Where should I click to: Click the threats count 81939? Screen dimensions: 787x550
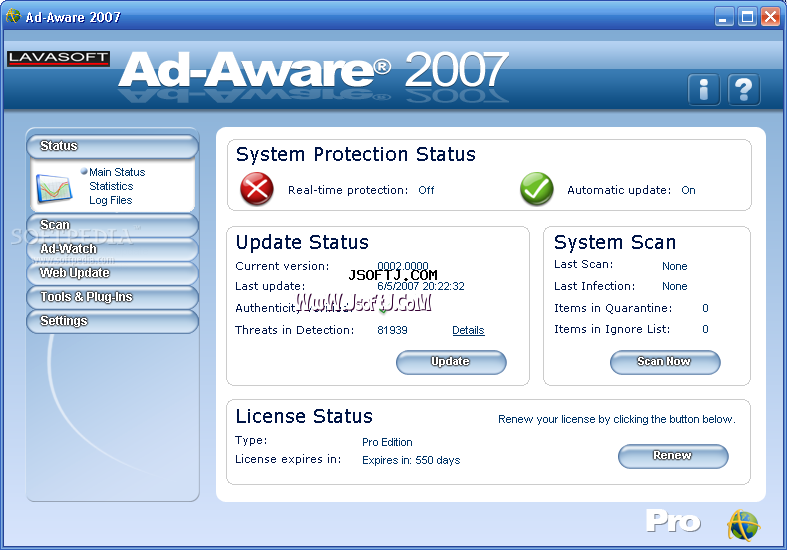[392, 330]
